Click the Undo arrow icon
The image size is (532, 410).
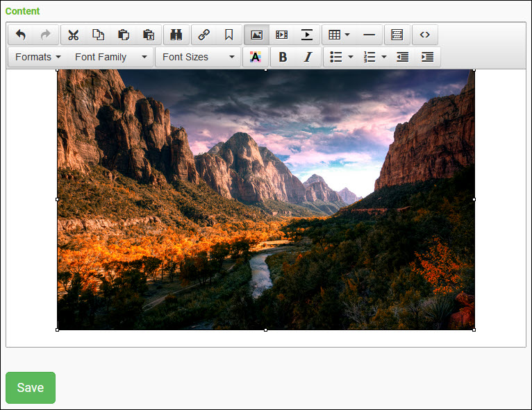(21, 35)
